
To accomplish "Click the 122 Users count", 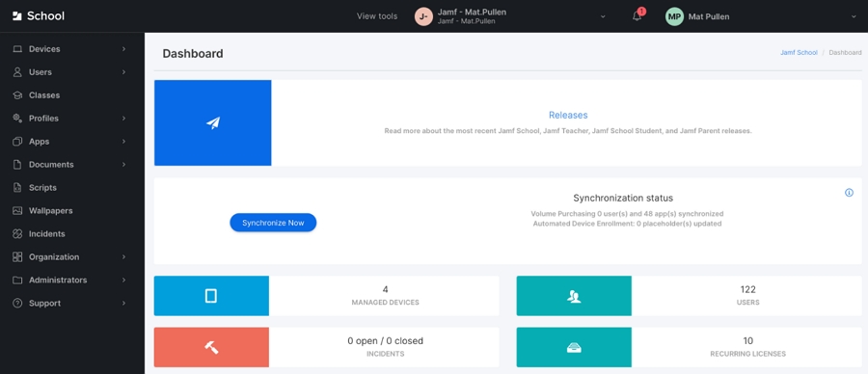I will point(747,289).
